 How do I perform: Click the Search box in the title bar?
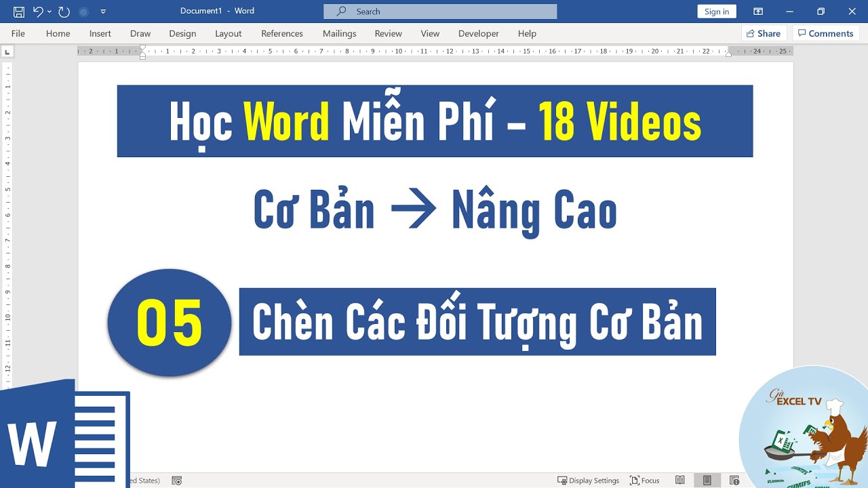click(440, 12)
